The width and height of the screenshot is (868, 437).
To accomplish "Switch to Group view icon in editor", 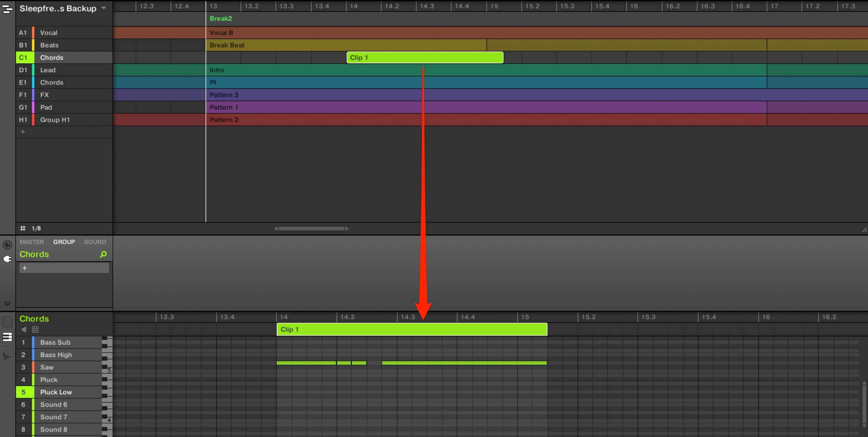I will click(7, 322).
